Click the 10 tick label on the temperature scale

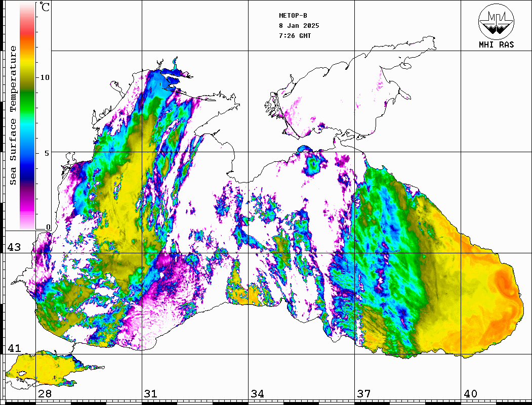[x=45, y=77]
